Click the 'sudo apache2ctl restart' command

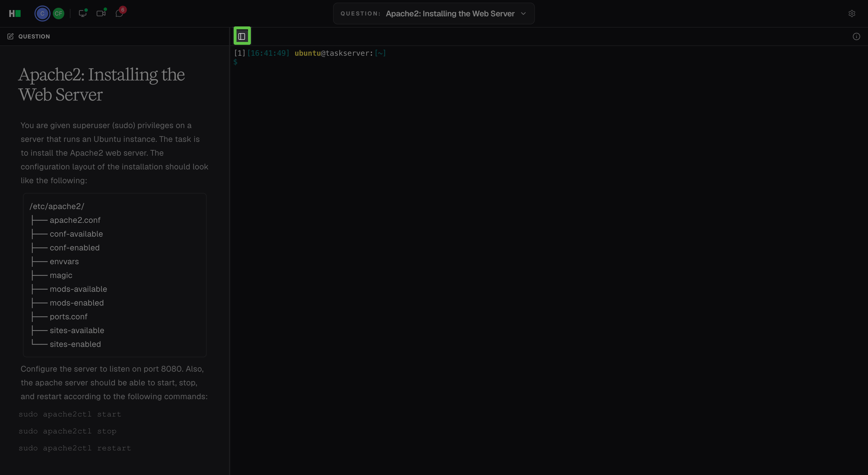point(75,448)
